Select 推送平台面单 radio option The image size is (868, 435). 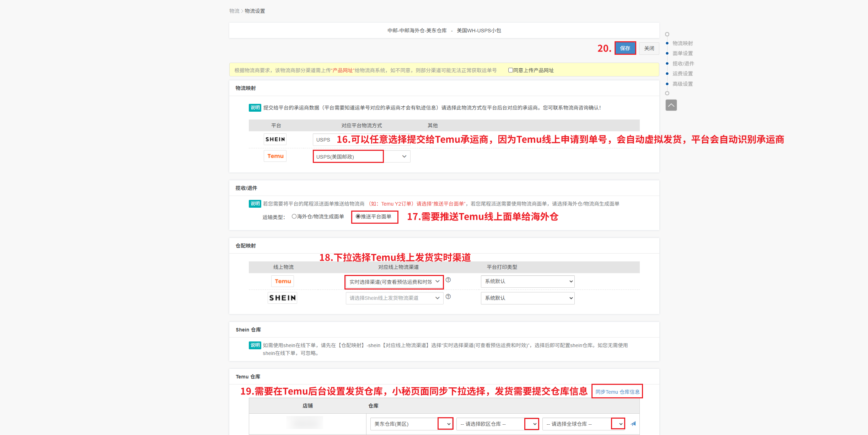click(358, 216)
